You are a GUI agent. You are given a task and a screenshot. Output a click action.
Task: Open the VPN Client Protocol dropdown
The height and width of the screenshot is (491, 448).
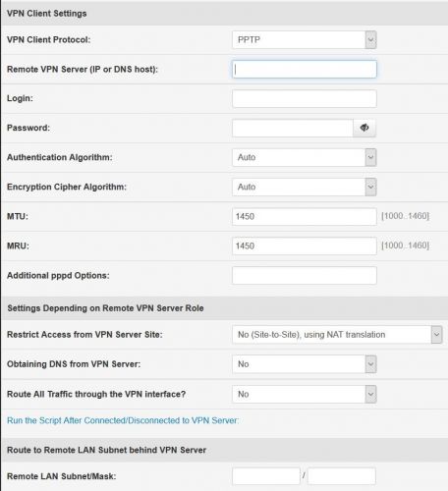click(x=305, y=39)
